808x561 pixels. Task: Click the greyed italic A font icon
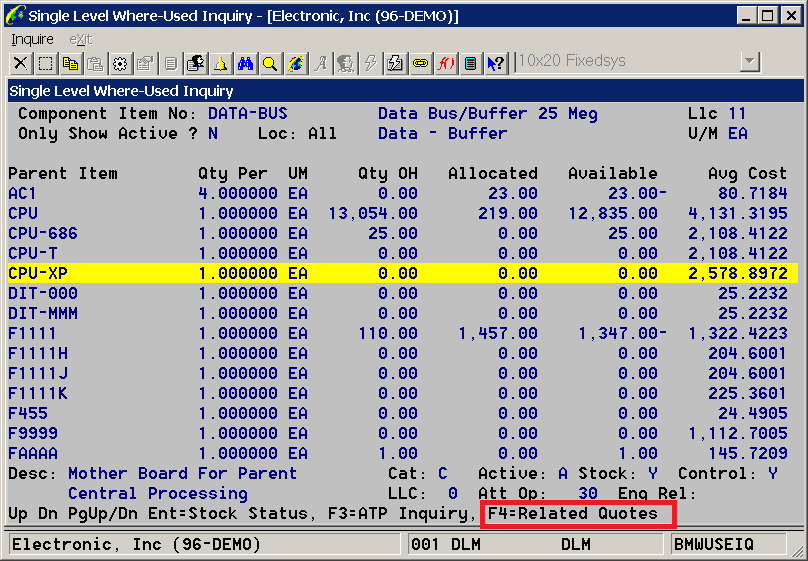(321, 63)
